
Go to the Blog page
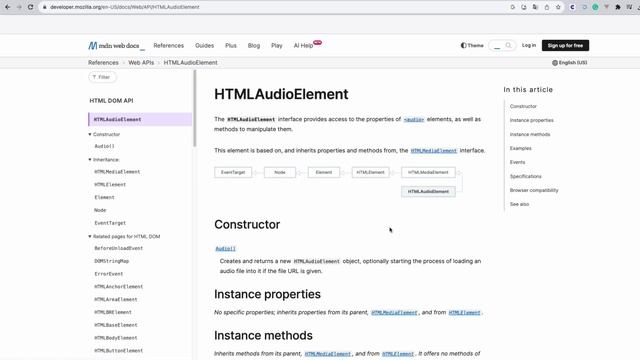pyautogui.click(x=253, y=45)
